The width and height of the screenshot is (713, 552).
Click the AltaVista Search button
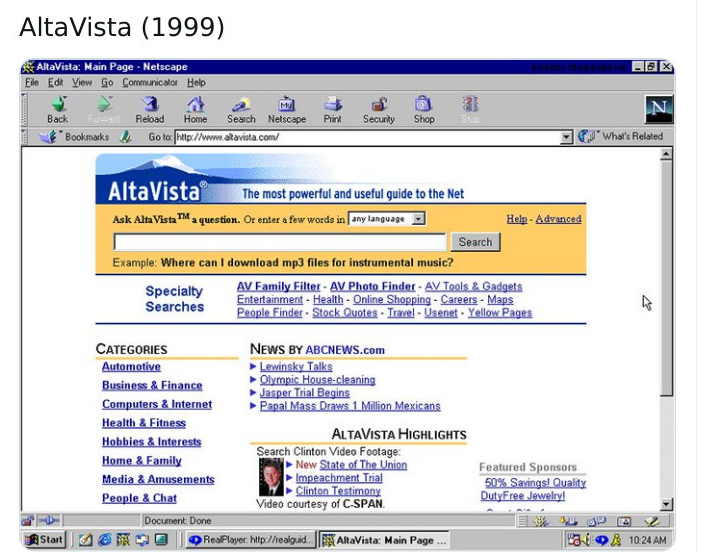[475, 242]
